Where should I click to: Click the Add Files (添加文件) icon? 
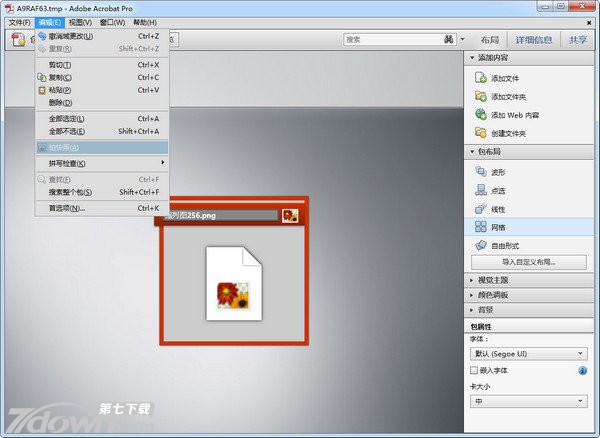pos(481,78)
